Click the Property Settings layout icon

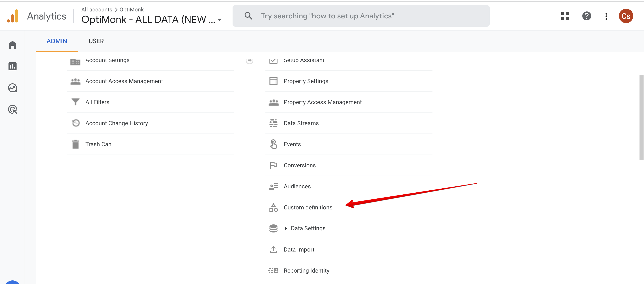coord(273,81)
